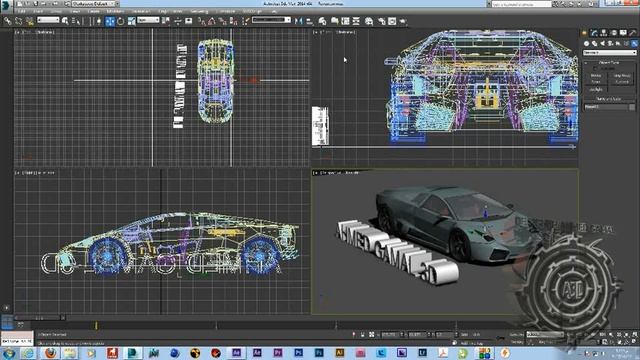The image size is (640, 360).
Task: Select Lights category in Create panel
Action: [x=602, y=43]
